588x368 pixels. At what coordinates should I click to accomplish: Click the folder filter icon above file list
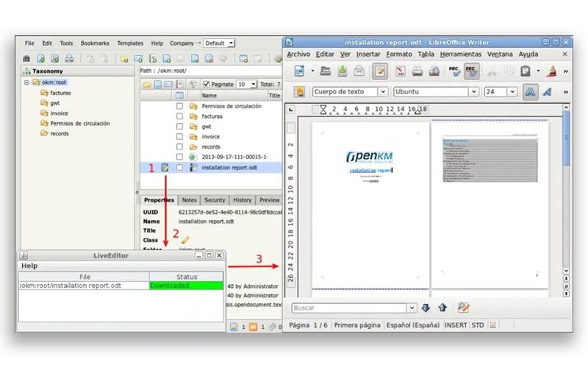pos(148,85)
